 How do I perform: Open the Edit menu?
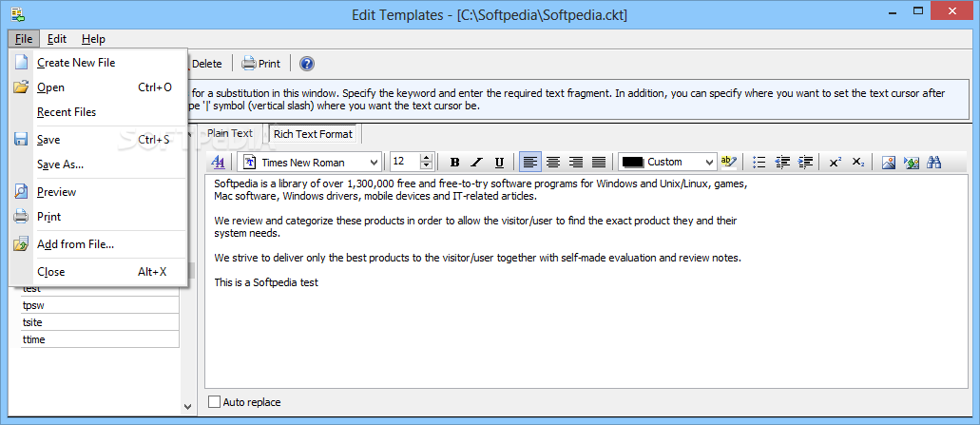pos(57,39)
